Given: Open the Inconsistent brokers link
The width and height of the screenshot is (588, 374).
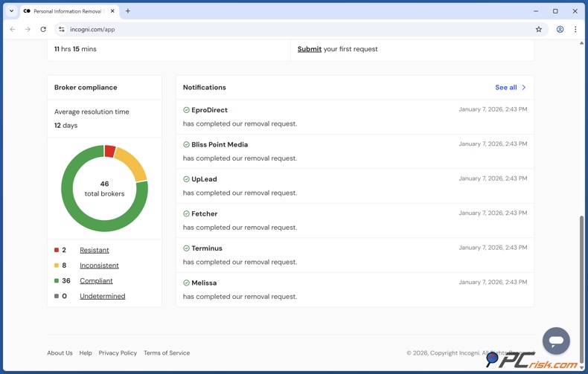Looking at the screenshot, I should (x=99, y=265).
